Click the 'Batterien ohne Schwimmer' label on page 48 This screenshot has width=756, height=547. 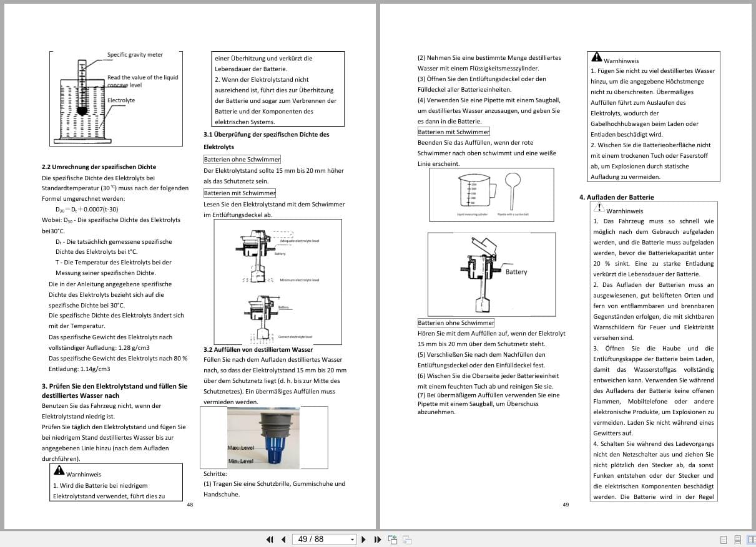tap(242, 159)
